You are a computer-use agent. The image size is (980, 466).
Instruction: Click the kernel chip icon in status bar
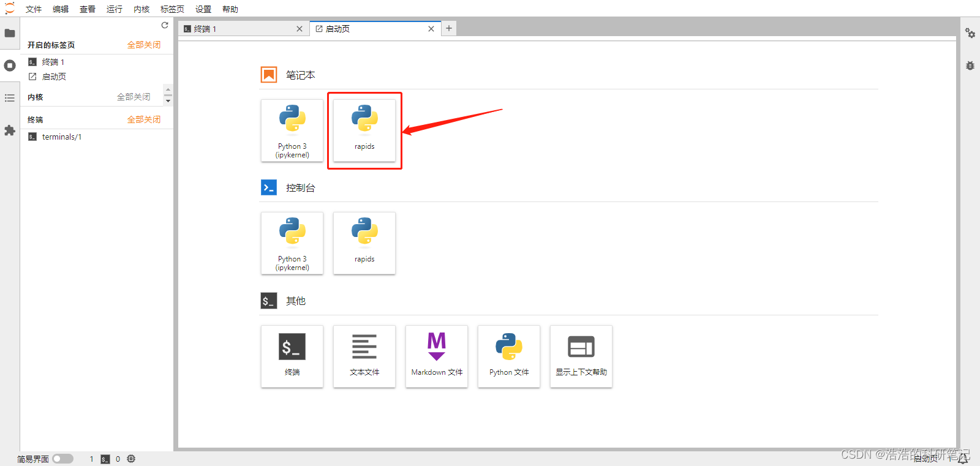131,459
